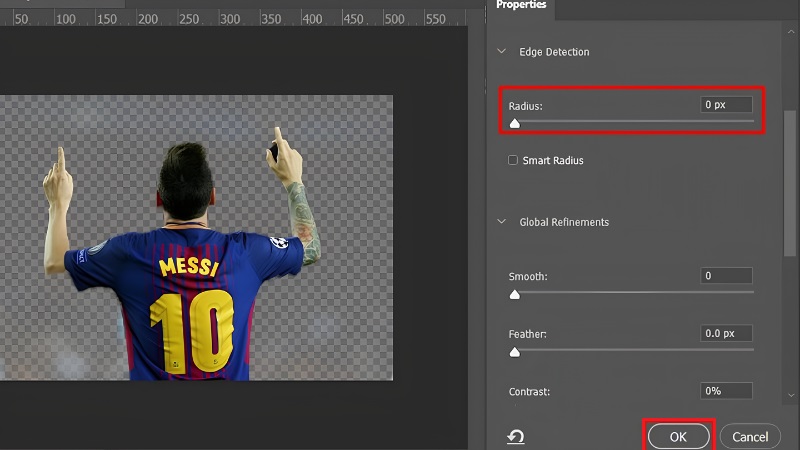Click the Radius value field

(726, 105)
